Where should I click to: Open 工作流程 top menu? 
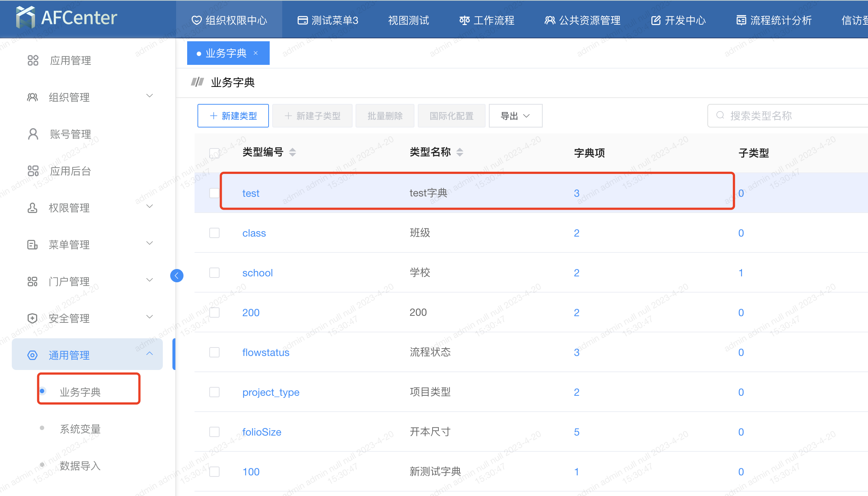[x=487, y=20]
